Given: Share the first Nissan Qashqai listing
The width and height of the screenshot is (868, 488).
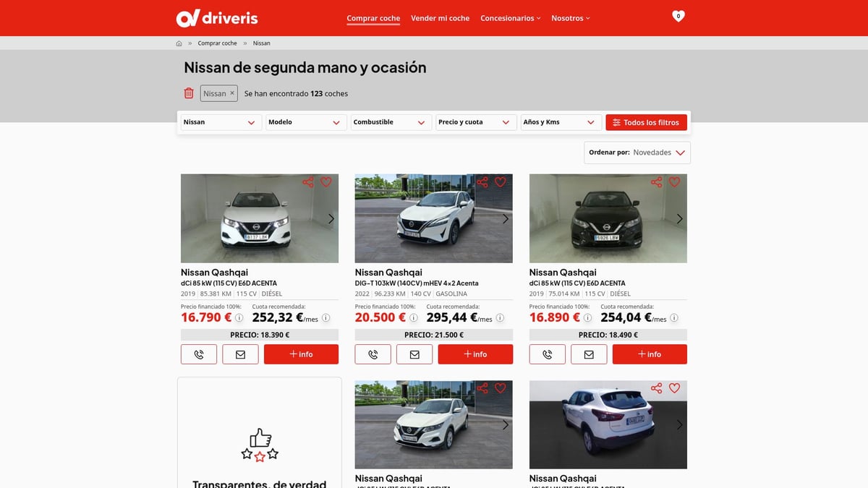Looking at the screenshot, I should pos(308,182).
